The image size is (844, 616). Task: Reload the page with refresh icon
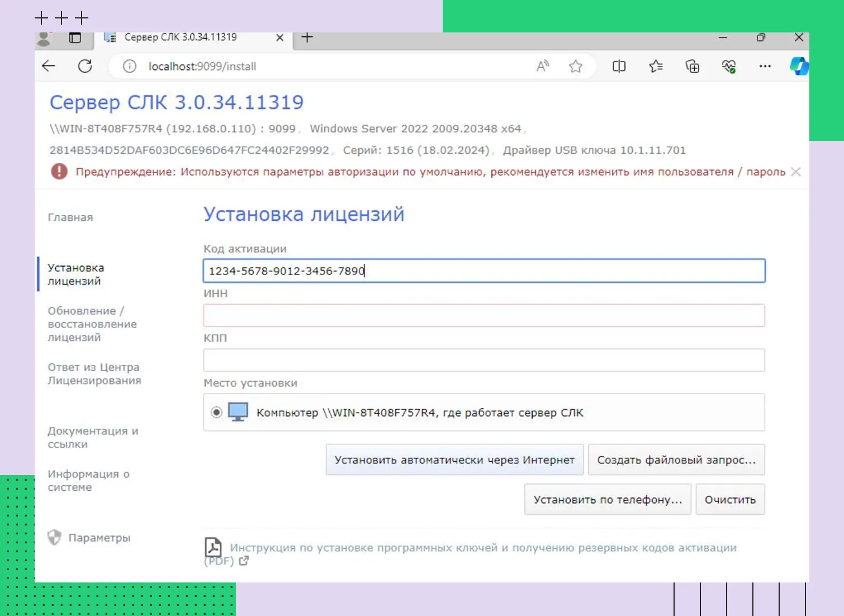coord(85,67)
